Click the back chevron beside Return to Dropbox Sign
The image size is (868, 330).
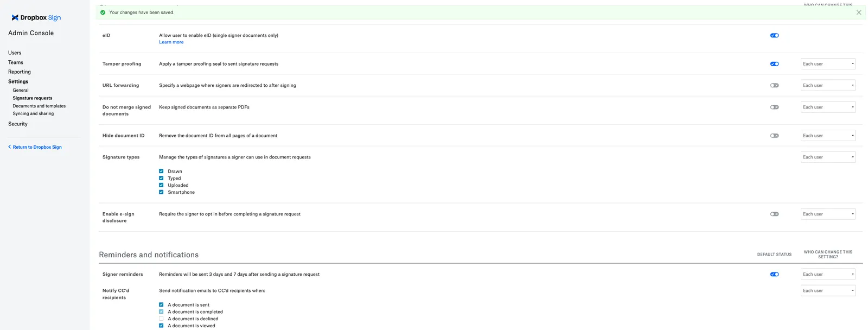10,147
